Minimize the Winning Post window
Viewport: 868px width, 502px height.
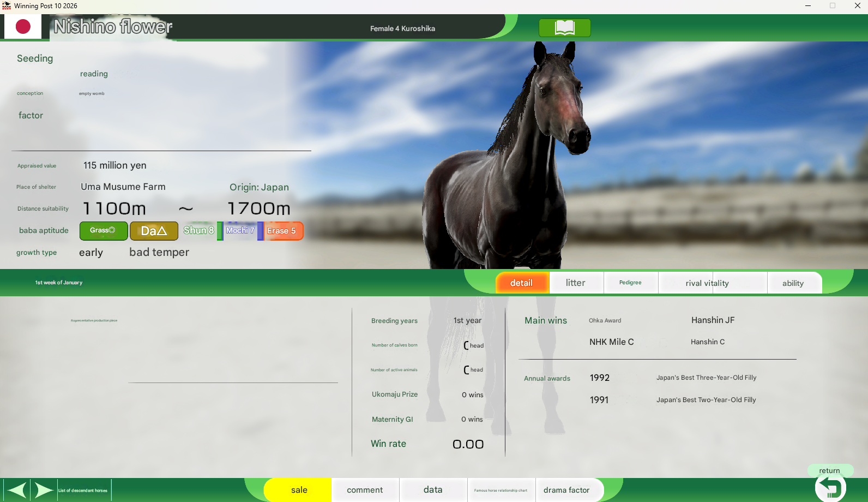pyautogui.click(x=808, y=5)
